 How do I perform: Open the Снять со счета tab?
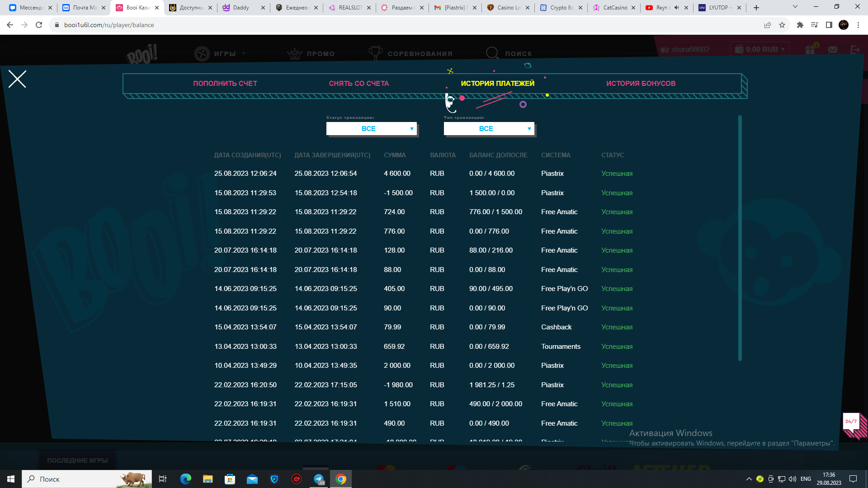click(x=359, y=84)
